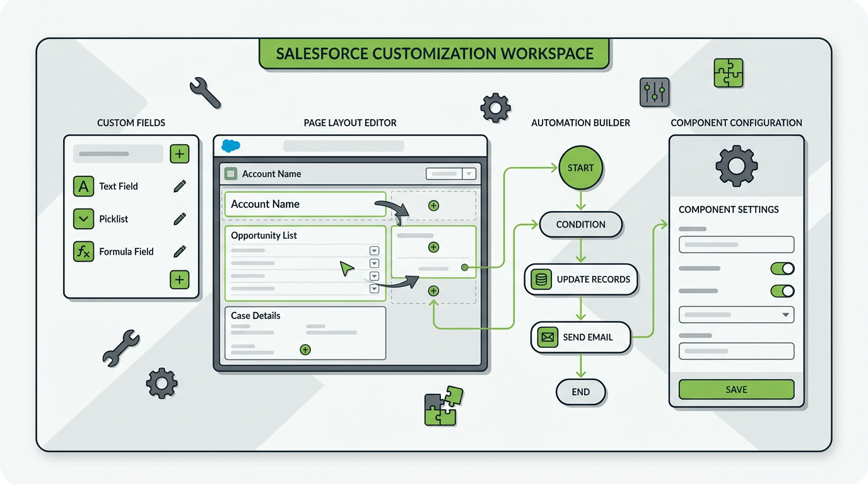Click the Salesforce cloud logo
Viewport: 868px width, 484px height.
pos(231,146)
